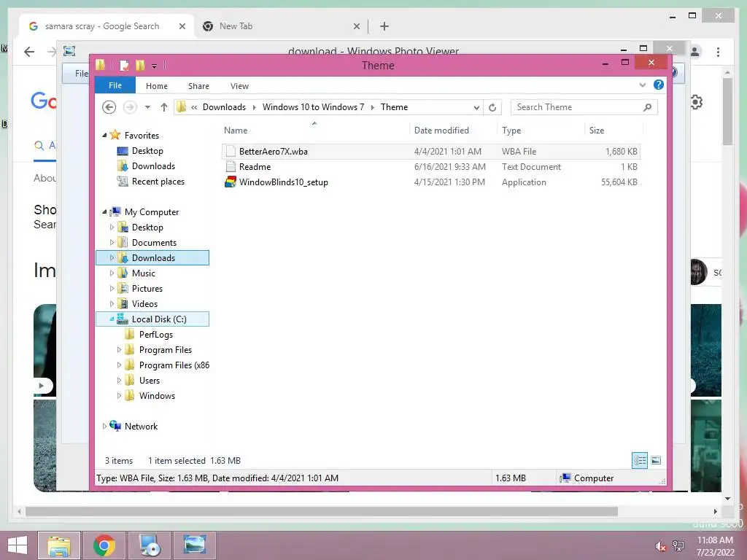747x560 pixels.
Task: Go back in the Chrome browser
Action: 29,52
